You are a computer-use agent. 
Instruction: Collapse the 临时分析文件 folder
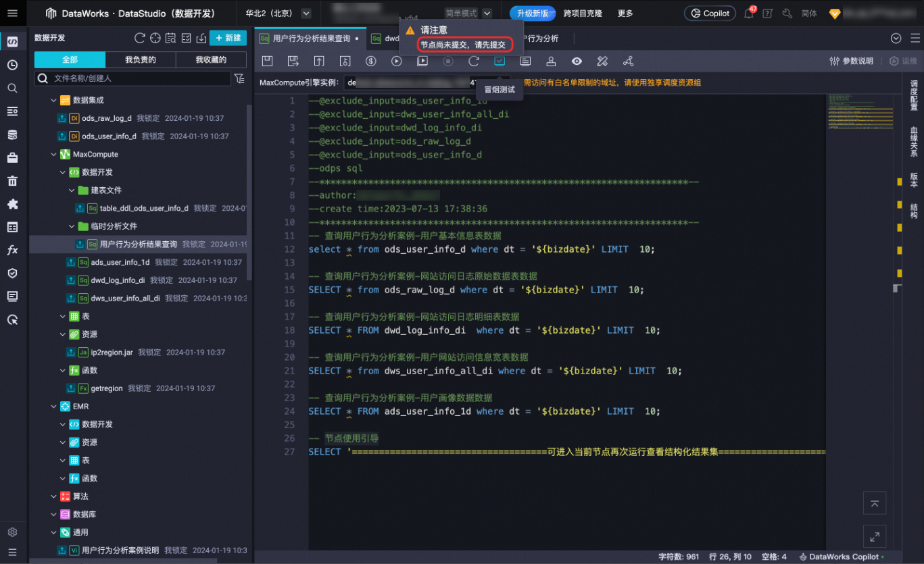click(x=72, y=226)
